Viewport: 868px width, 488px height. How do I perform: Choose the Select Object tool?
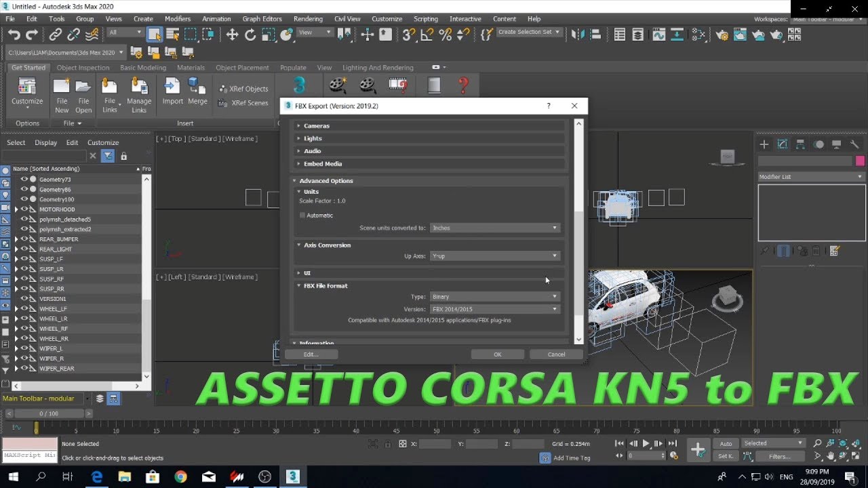[x=155, y=35]
